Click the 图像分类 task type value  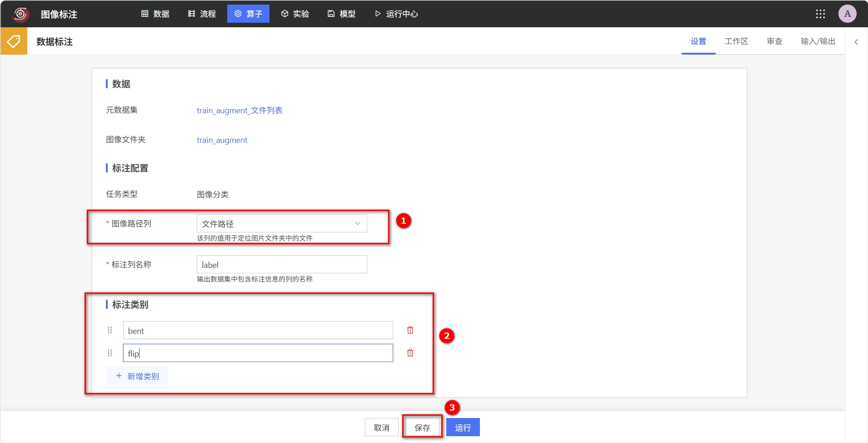coord(213,194)
